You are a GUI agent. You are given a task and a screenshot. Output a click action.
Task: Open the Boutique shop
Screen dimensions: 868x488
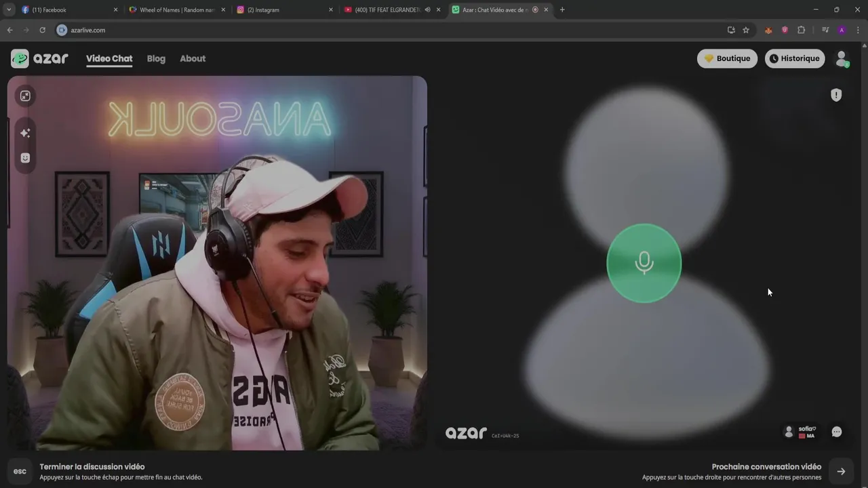tap(727, 58)
